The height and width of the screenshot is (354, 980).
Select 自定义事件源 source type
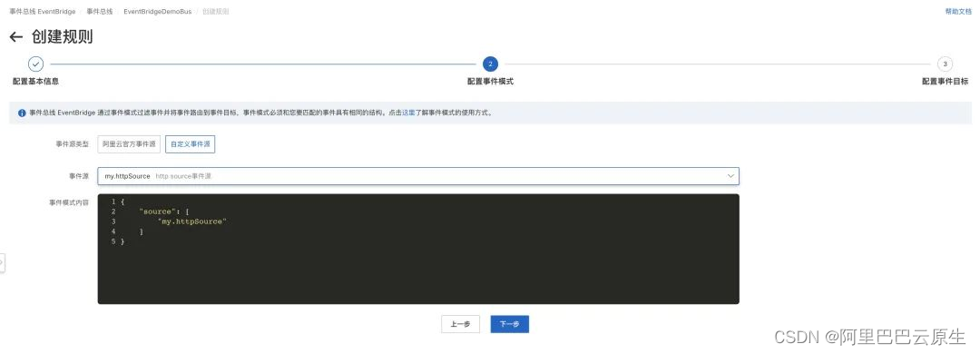click(190, 143)
